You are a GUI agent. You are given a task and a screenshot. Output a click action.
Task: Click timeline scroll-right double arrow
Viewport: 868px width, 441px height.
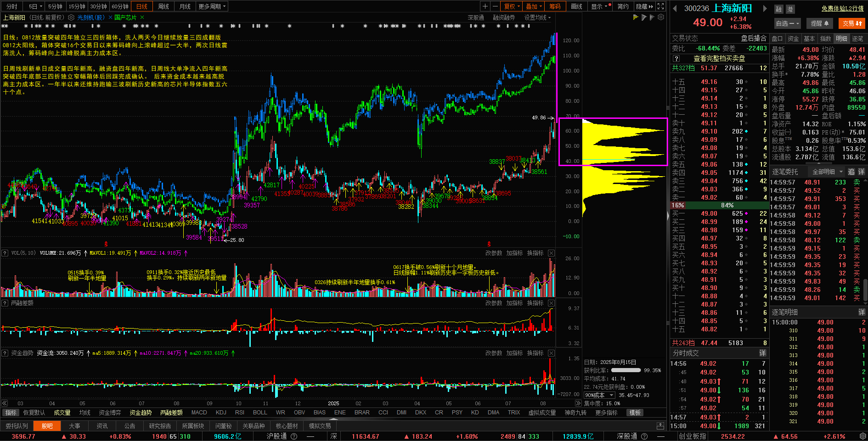[x=578, y=403]
